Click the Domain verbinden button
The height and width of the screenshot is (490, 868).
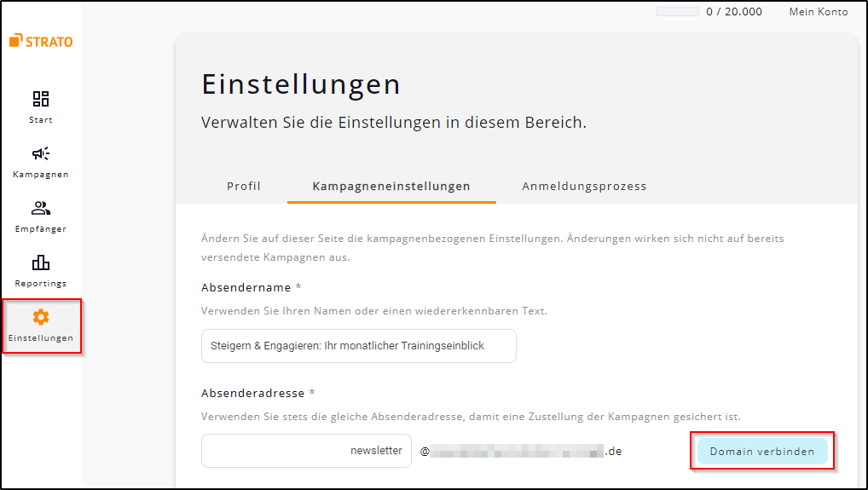(x=762, y=452)
